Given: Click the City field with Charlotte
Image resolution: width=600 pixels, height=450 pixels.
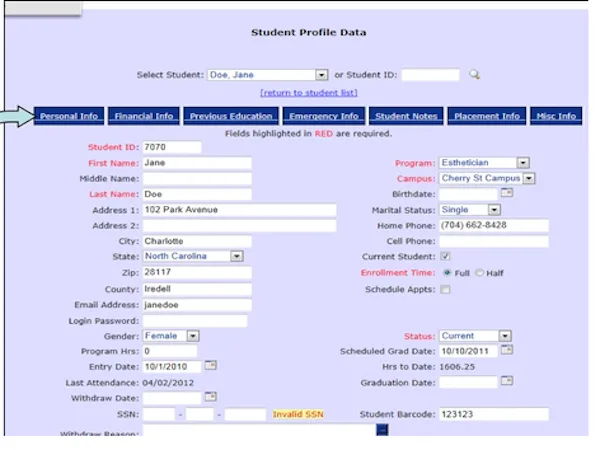Looking at the screenshot, I should [x=197, y=241].
